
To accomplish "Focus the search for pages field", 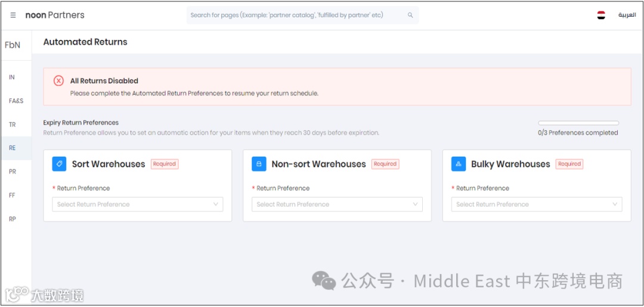I will click(x=303, y=15).
